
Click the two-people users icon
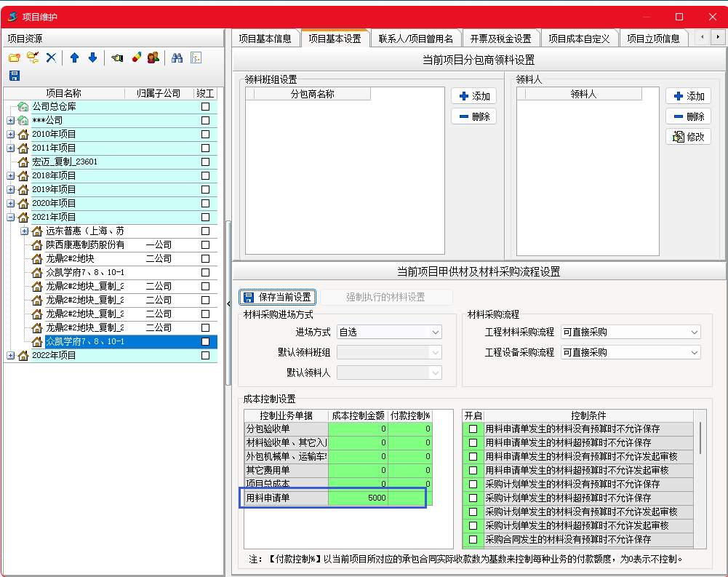[153, 57]
